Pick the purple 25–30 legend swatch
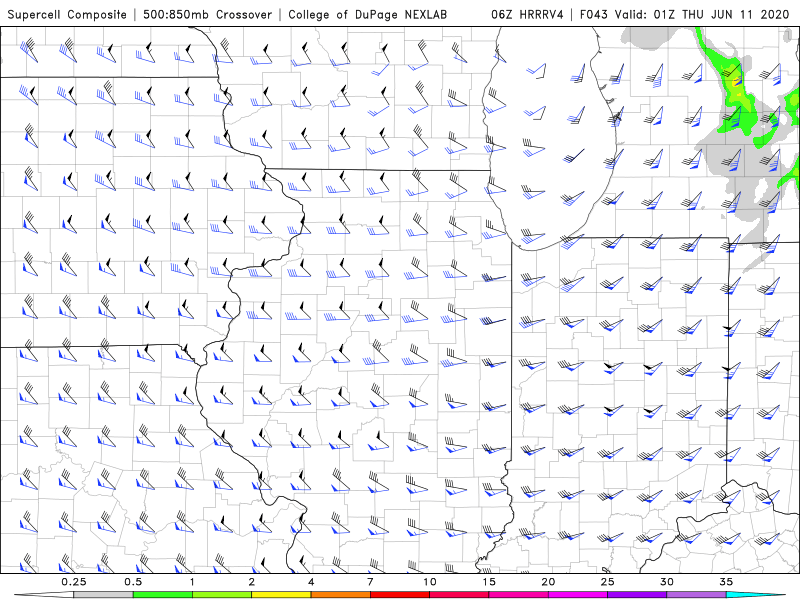 tap(637, 595)
